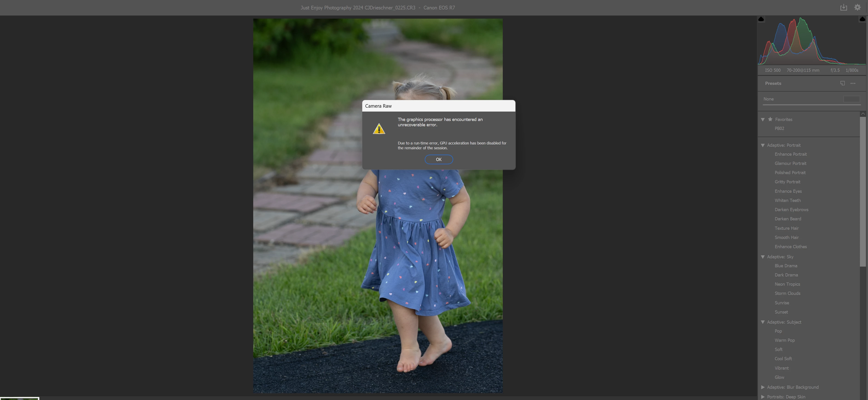The height and width of the screenshot is (400, 868).
Task: Open Presets panel three-dot menu
Action: pos(853,83)
